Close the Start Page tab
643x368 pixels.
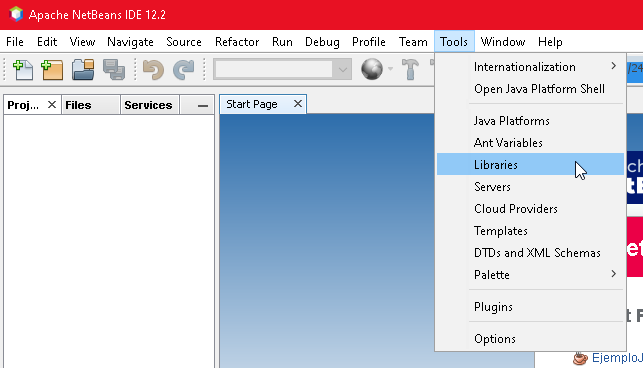tap(298, 104)
